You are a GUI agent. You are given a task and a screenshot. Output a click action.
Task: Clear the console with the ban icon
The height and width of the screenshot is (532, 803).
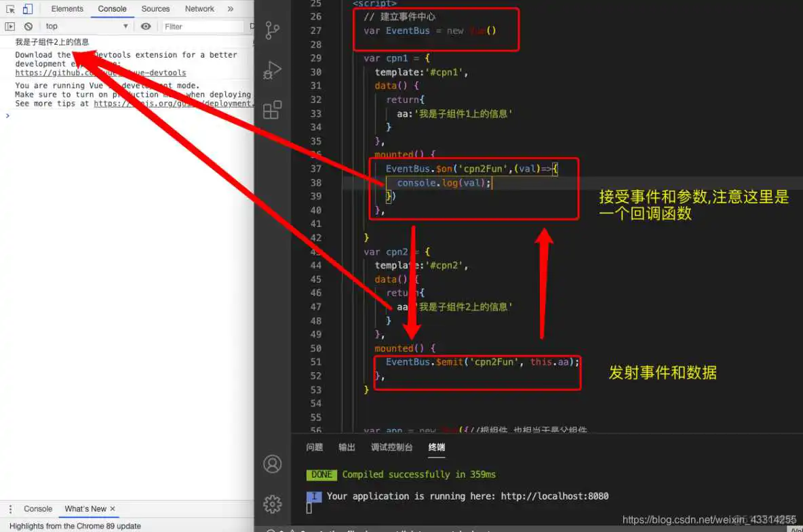click(28, 26)
